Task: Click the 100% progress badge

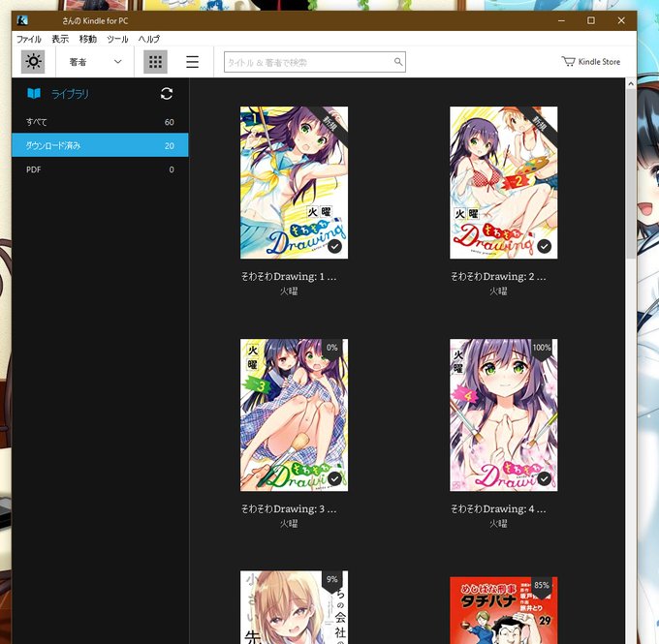Action: click(542, 348)
